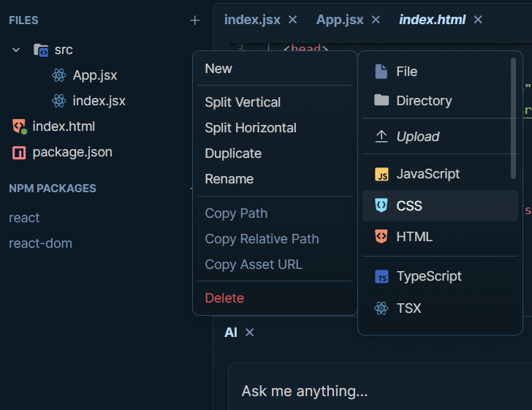Click the npm icon beside package.json
532x410 pixels.
tap(19, 153)
